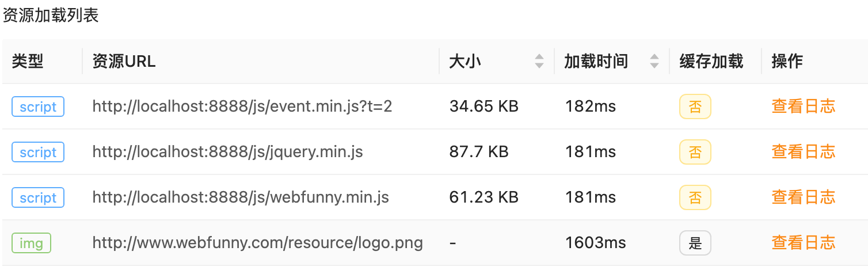Image resolution: width=868 pixels, height=274 pixels.
Task: Click the script tag for jquery.min.js
Action: click(38, 152)
